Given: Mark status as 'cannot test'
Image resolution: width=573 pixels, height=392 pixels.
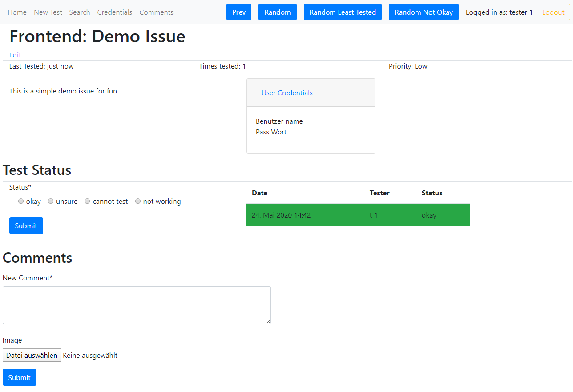Looking at the screenshot, I should (x=87, y=202).
